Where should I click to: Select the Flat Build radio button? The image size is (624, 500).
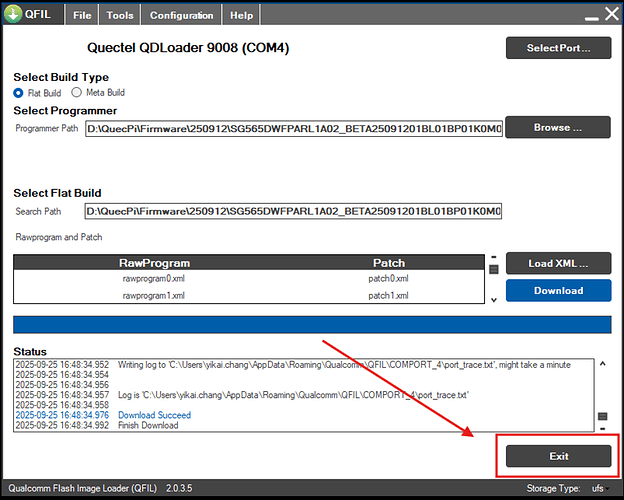18,93
